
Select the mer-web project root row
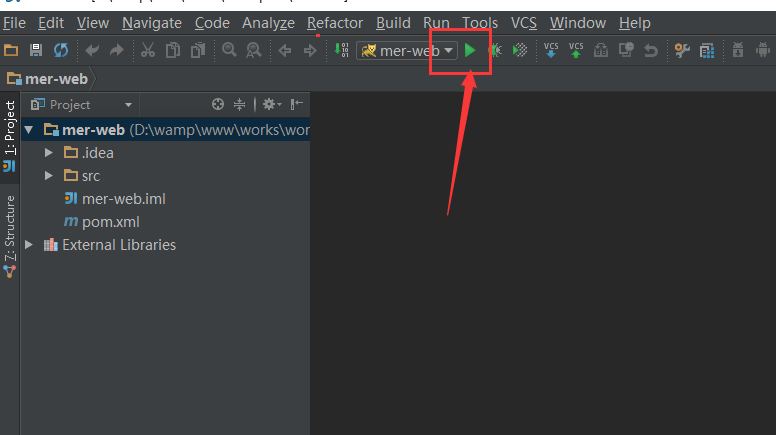click(x=165, y=130)
